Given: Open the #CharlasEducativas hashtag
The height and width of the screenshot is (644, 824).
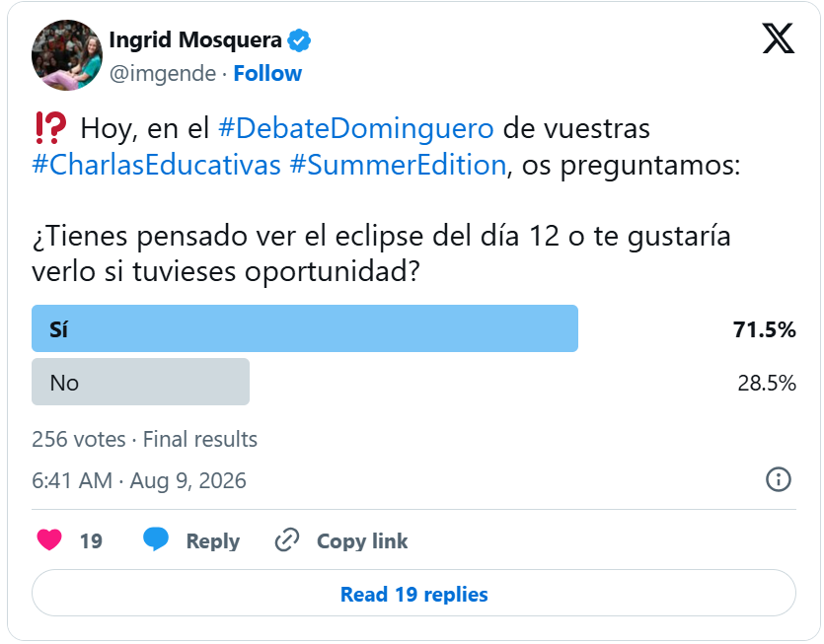Looking at the screenshot, I should [156, 165].
